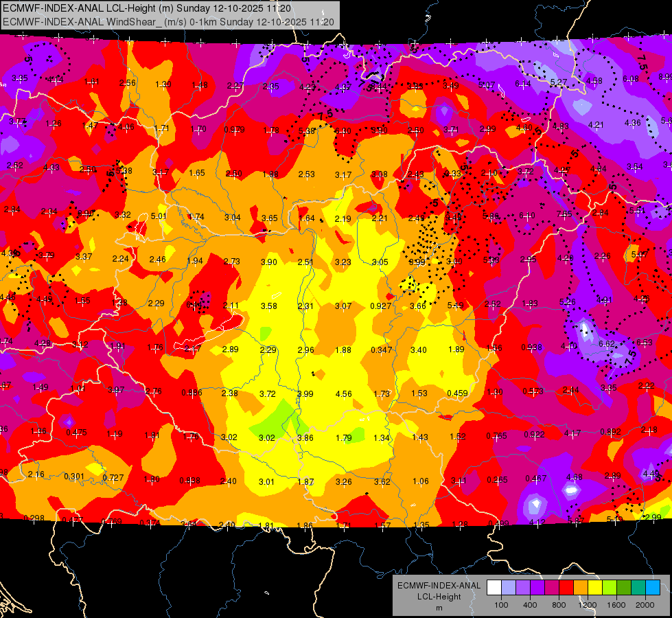Click the shear value 5.01
The image size is (672, 618).
coord(159,216)
